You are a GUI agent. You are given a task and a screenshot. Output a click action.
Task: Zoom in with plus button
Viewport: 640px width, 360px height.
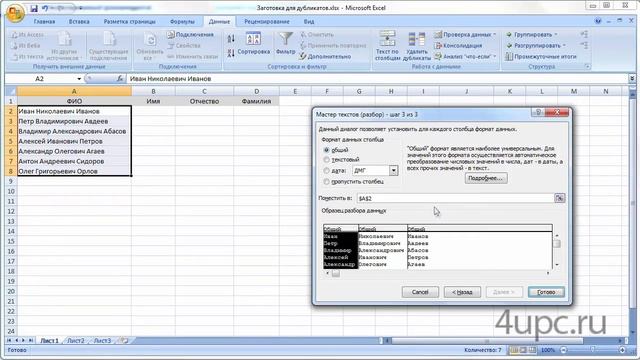tap(622, 350)
